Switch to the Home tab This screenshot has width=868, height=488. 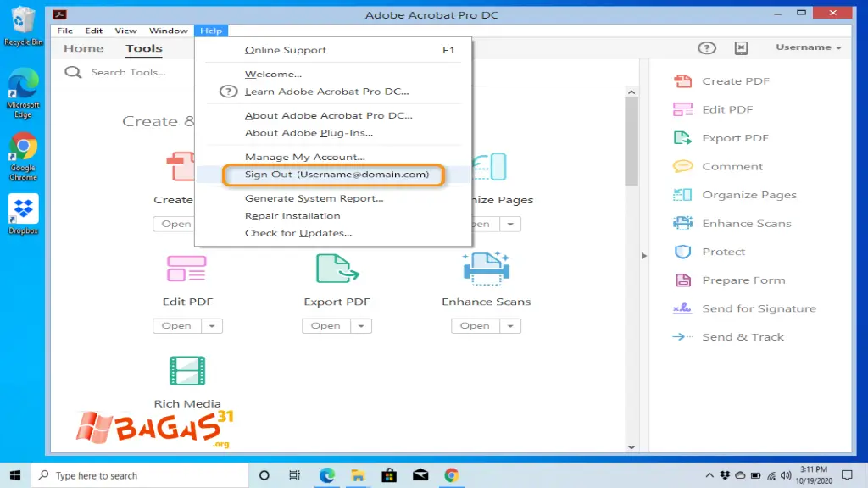[x=84, y=48]
